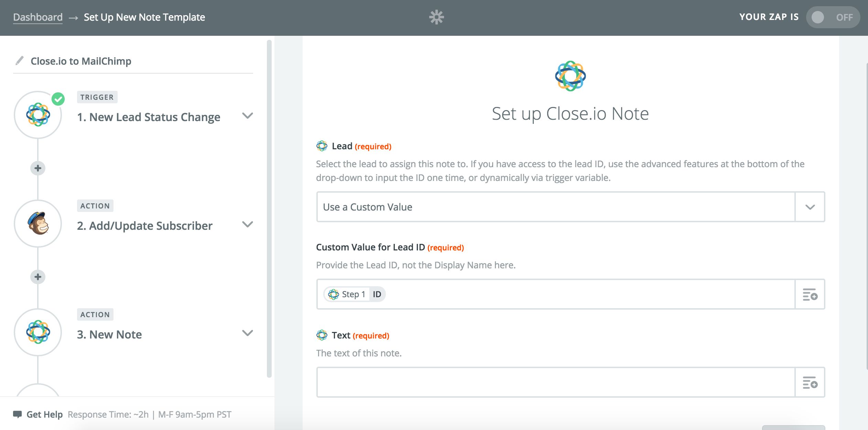Click ACTION badge above New Note
868x430 pixels.
[x=95, y=314]
